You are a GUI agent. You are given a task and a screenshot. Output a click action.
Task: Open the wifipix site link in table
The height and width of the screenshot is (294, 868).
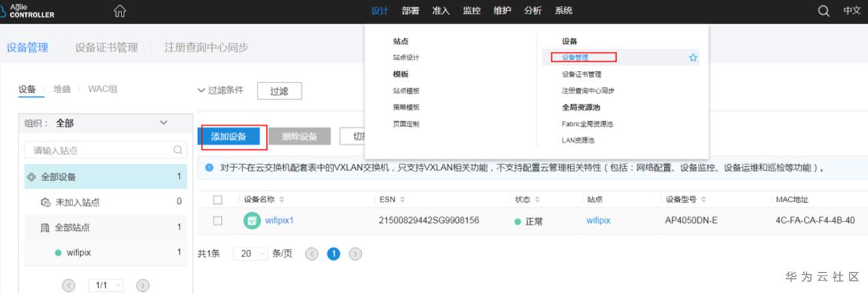598,220
